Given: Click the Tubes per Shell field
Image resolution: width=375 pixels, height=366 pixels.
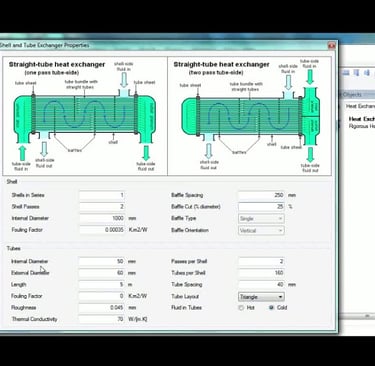Looking at the screenshot, I should [261, 273].
